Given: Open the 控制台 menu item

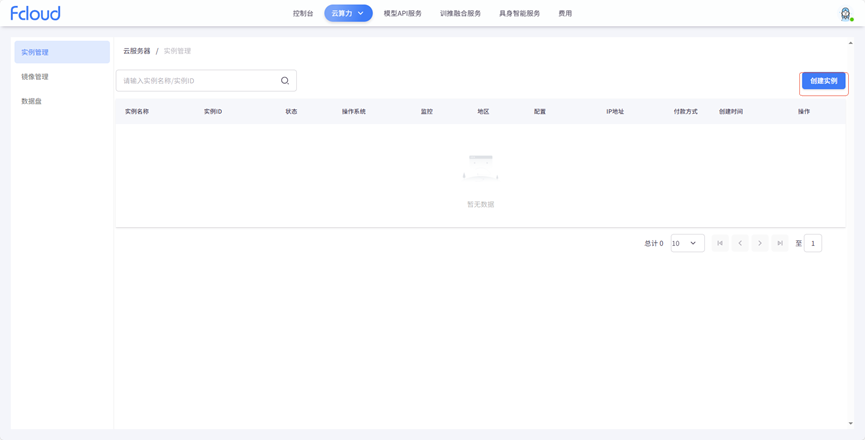Looking at the screenshot, I should (303, 13).
